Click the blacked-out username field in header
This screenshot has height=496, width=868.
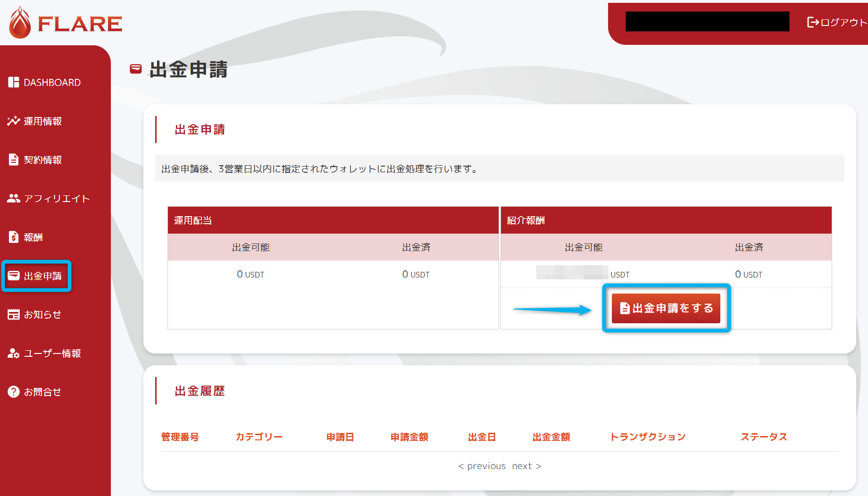coord(707,22)
